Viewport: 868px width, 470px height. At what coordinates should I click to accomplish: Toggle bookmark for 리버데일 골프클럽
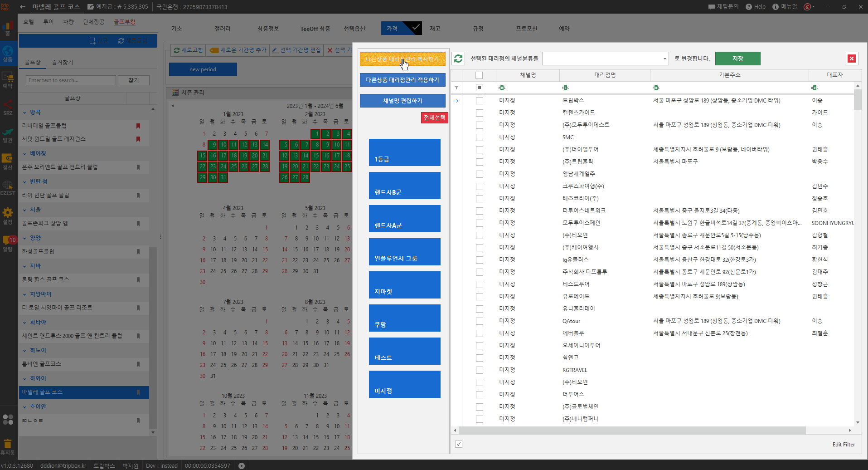point(138,126)
